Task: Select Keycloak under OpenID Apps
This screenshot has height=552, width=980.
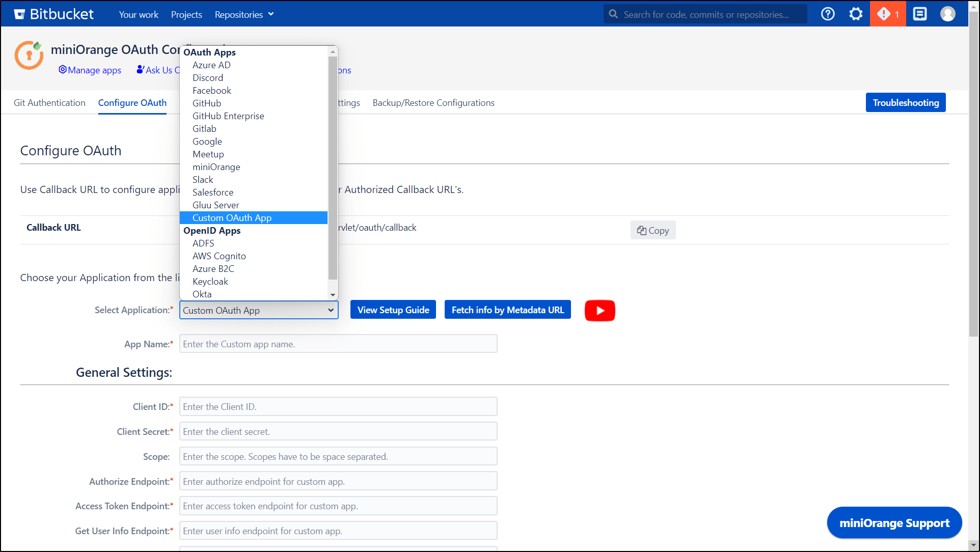Action: pos(210,281)
